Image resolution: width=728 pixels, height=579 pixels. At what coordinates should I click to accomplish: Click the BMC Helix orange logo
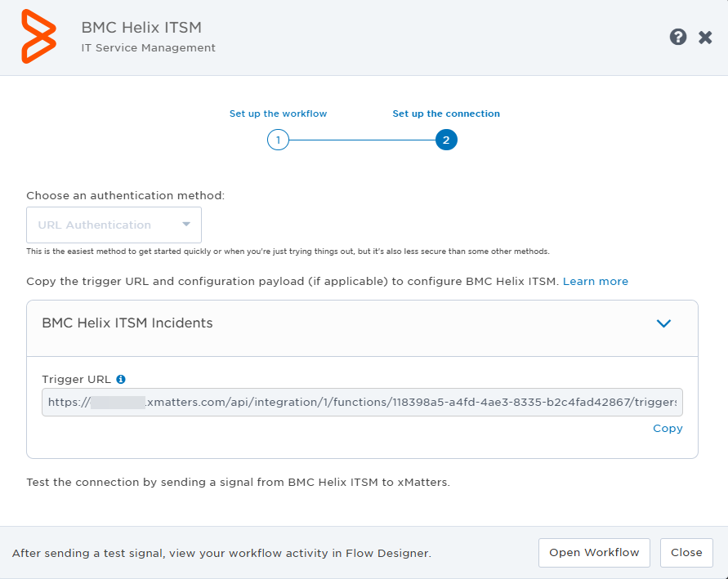[x=39, y=36]
